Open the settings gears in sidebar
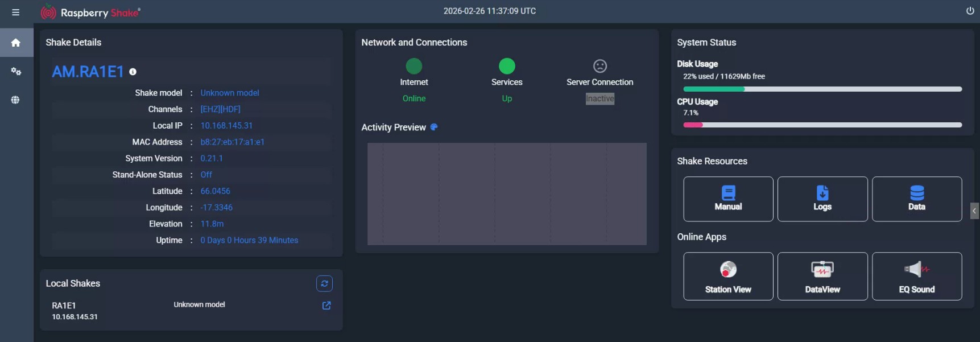This screenshot has height=342, width=980. tap(16, 71)
